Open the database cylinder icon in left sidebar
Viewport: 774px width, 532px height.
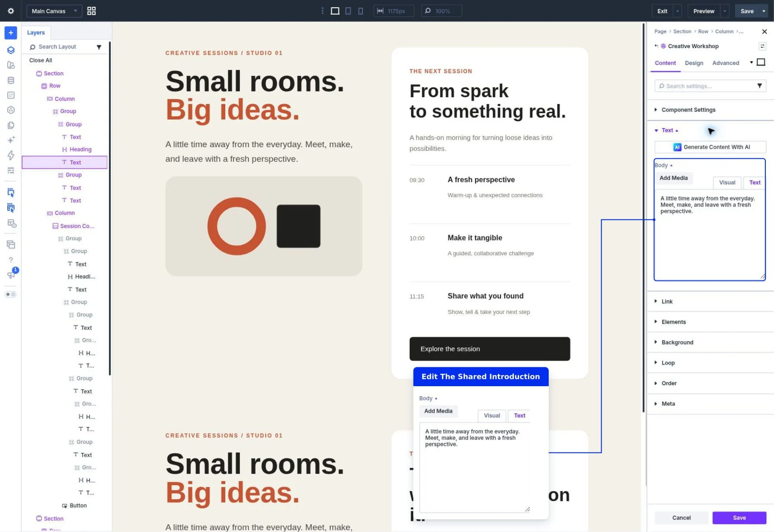[11, 80]
